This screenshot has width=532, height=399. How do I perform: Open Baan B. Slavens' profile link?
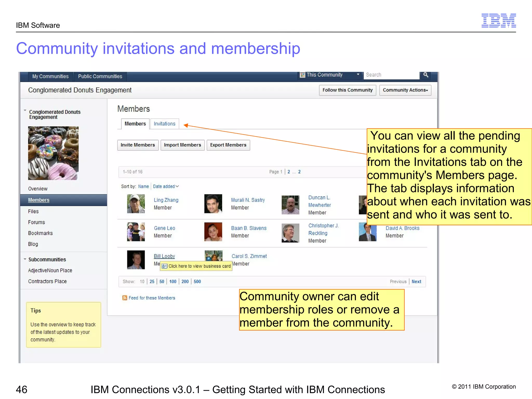point(249,228)
